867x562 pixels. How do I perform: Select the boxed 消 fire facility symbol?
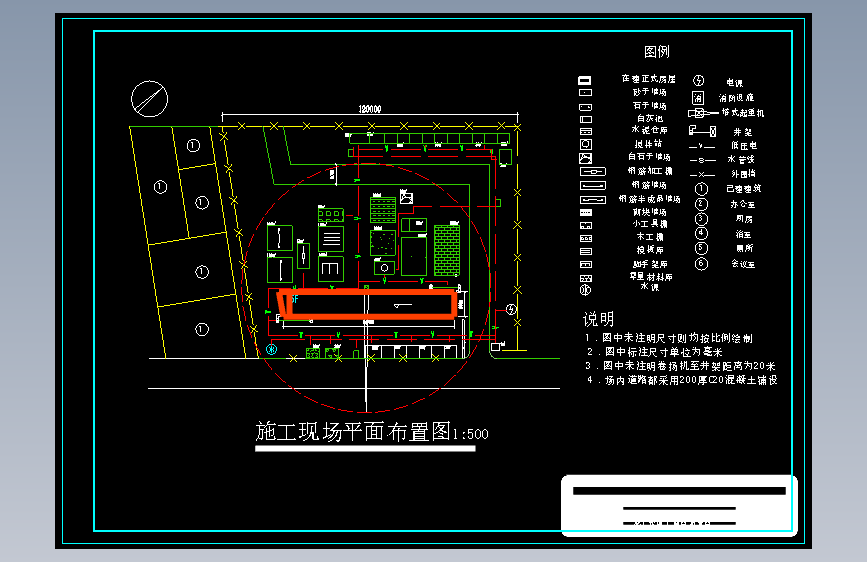click(x=698, y=98)
